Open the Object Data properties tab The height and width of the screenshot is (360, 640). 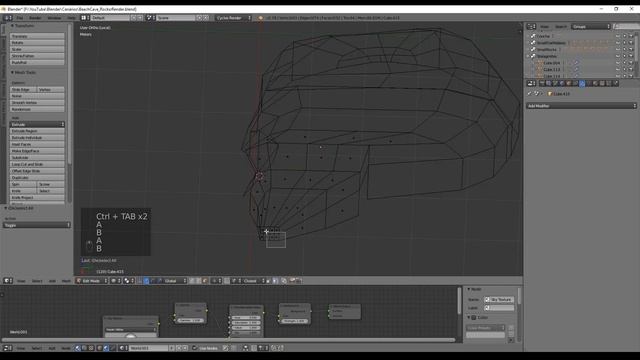click(589, 83)
